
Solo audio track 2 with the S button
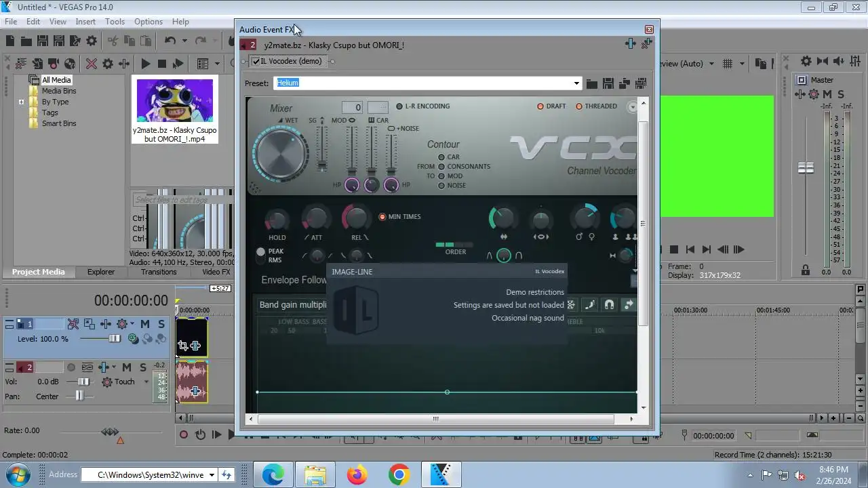(x=143, y=367)
